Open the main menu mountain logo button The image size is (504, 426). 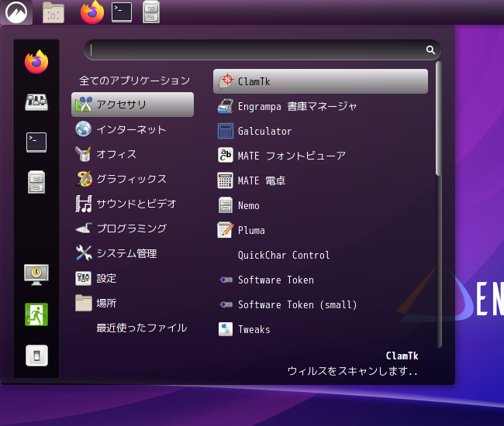[x=16, y=12]
